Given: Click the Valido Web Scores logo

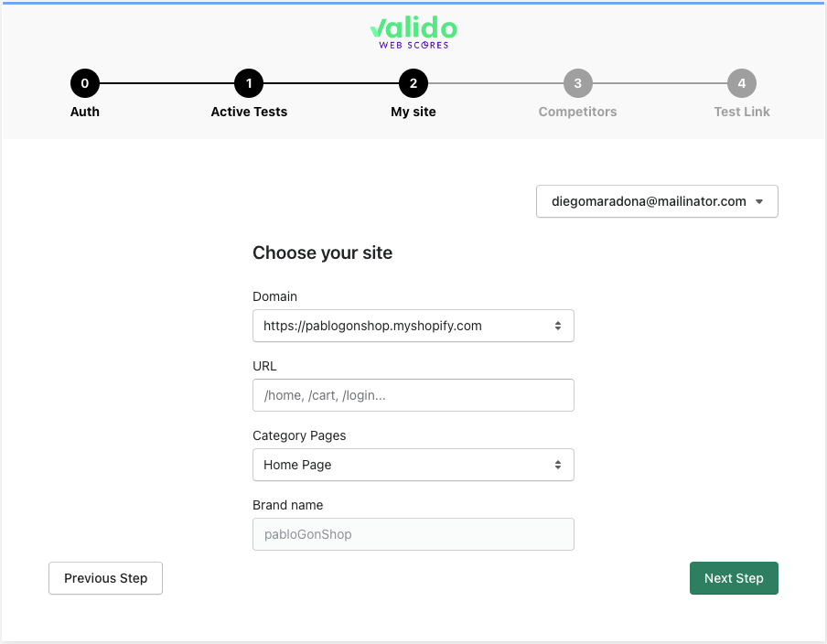Looking at the screenshot, I should pyautogui.click(x=413, y=33).
